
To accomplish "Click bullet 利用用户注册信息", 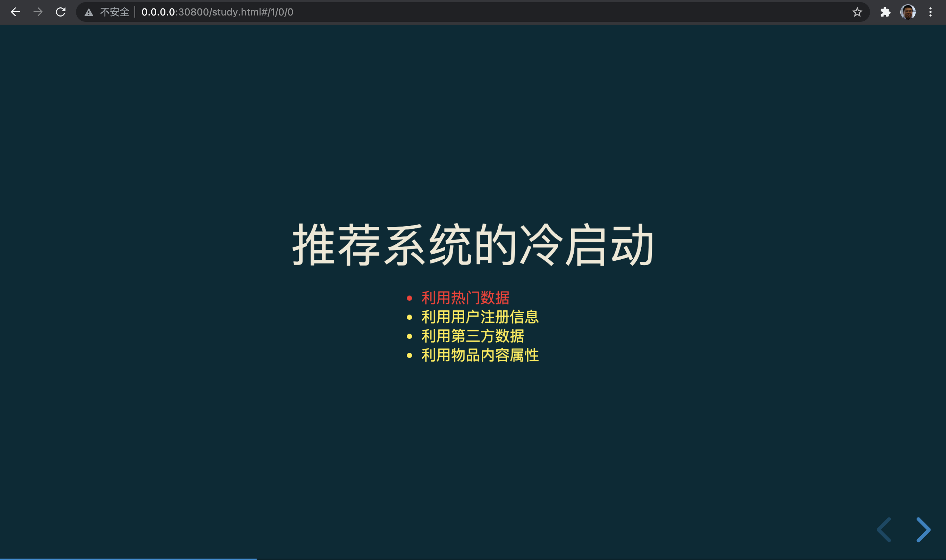I will (x=480, y=317).
